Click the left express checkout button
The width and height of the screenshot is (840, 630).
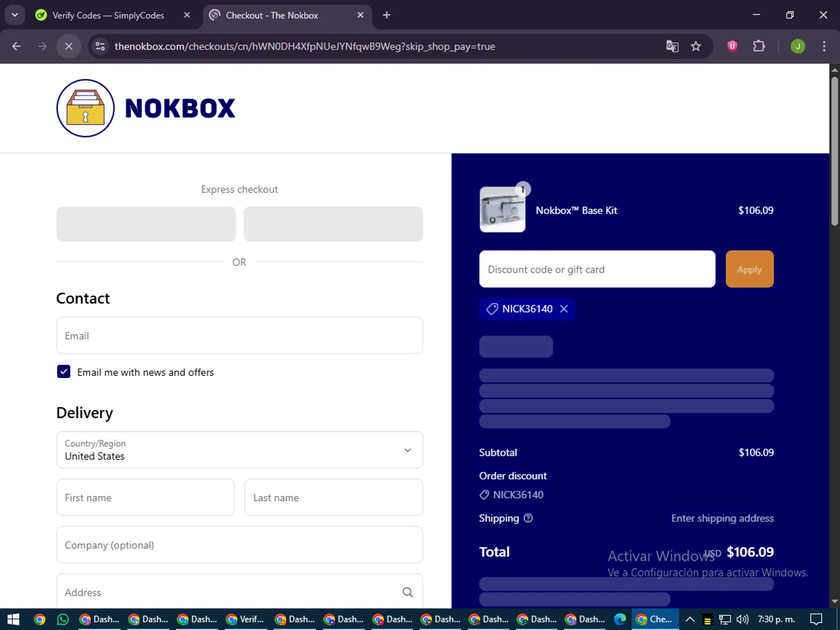coord(146,224)
